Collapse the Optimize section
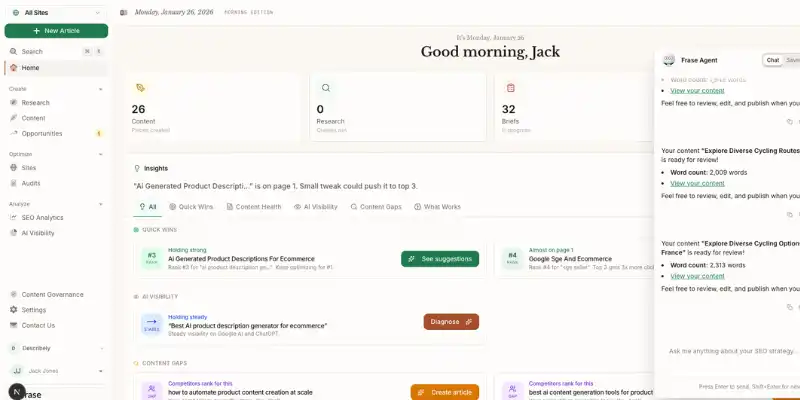Image resolution: width=800 pixels, height=400 pixels. 101,154
